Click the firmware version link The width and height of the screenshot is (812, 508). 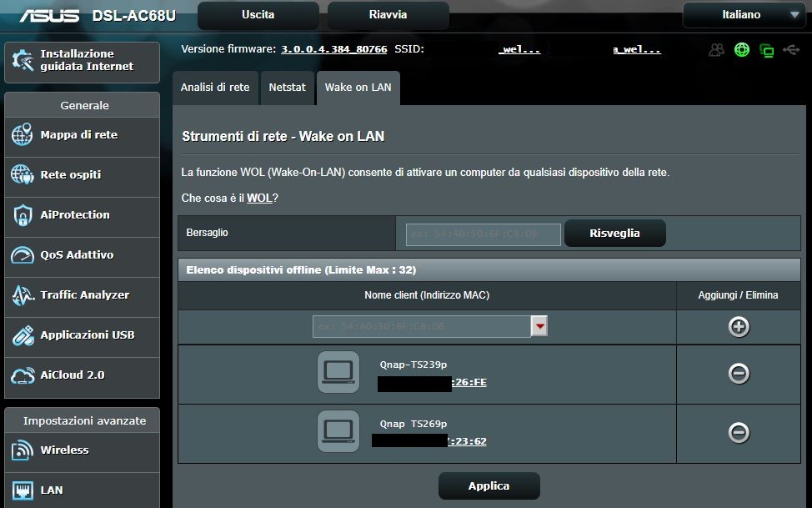[x=333, y=49]
